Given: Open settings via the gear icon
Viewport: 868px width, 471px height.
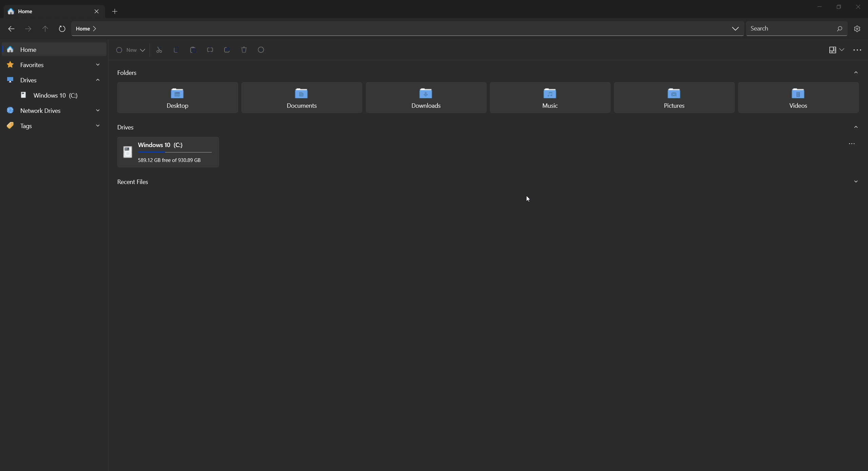Looking at the screenshot, I should tap(857, 29).
